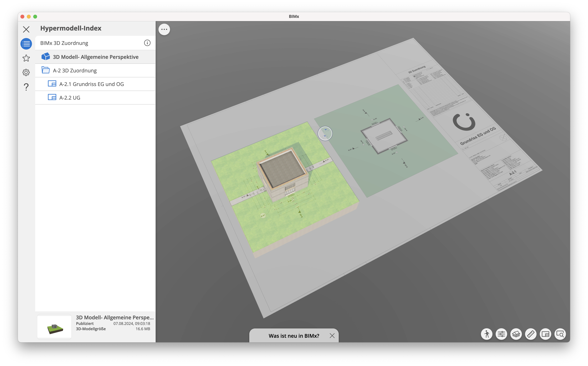Click the 16.6 MB model size value

tap(143, 329)
